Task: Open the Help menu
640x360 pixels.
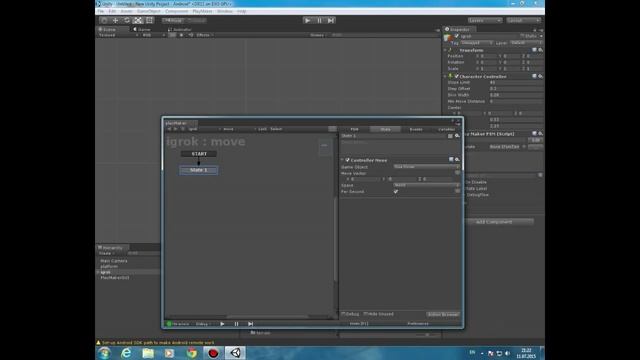Action: 242,11
